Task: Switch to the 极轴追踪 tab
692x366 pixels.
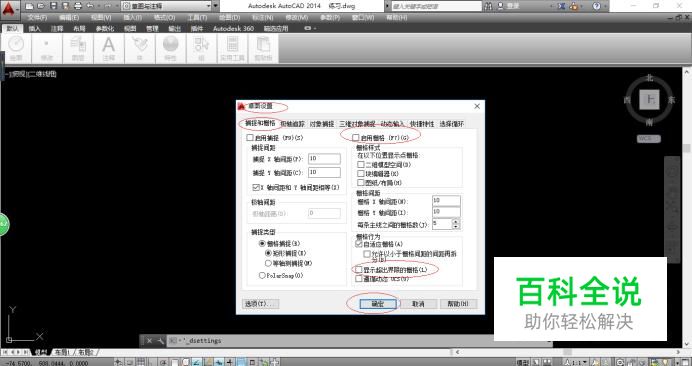Action: (293, 124)
